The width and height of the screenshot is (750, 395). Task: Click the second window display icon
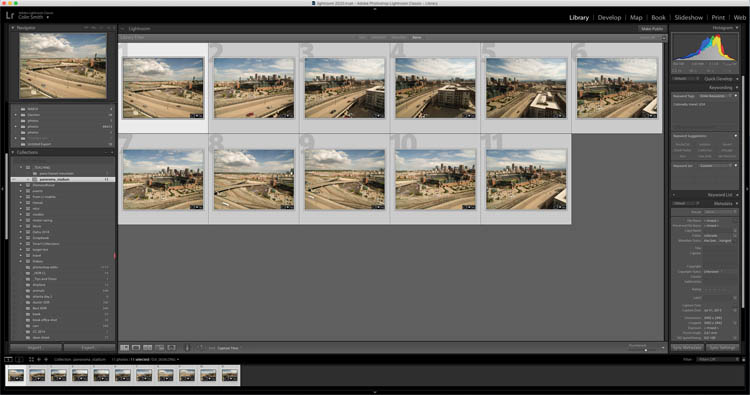pos(19,359)
